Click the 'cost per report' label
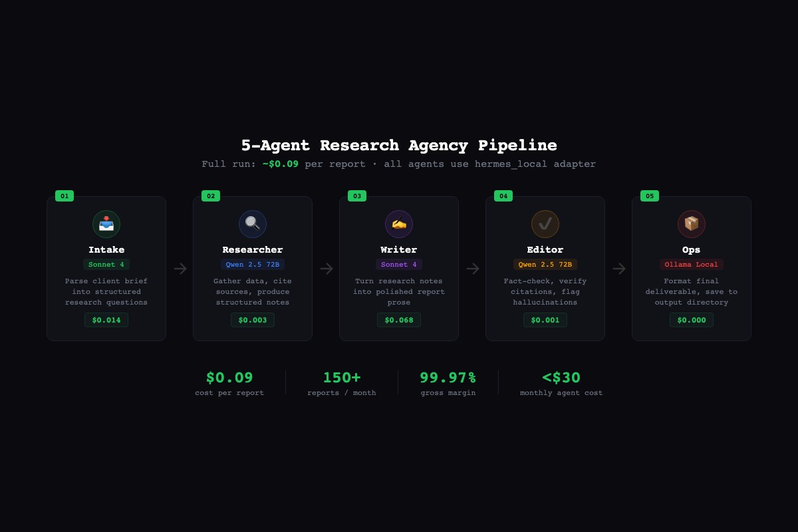The height and width of the screenshot is (532, 798). (229, 393)
